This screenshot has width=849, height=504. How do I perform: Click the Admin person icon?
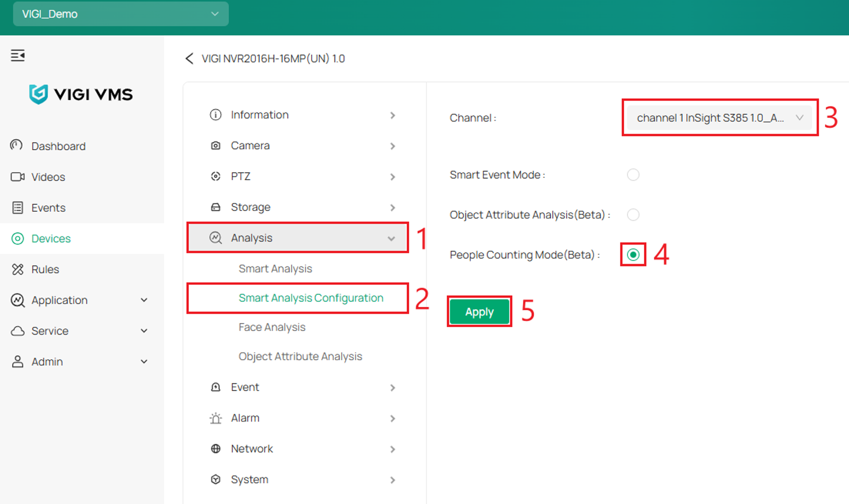click(17, 362)
